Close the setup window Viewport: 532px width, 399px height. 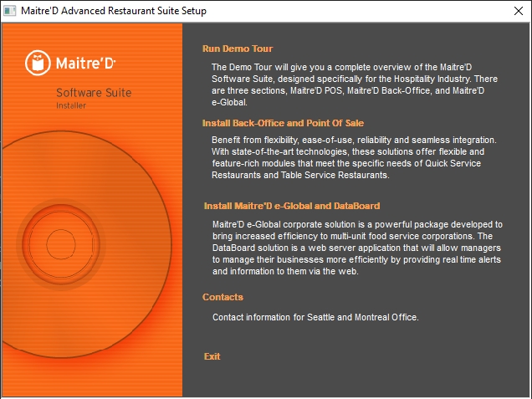click(512, 12)
